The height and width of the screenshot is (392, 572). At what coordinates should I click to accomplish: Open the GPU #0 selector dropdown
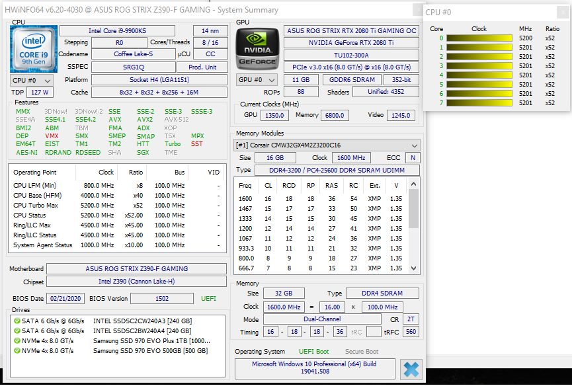click(x=257, y=79)
